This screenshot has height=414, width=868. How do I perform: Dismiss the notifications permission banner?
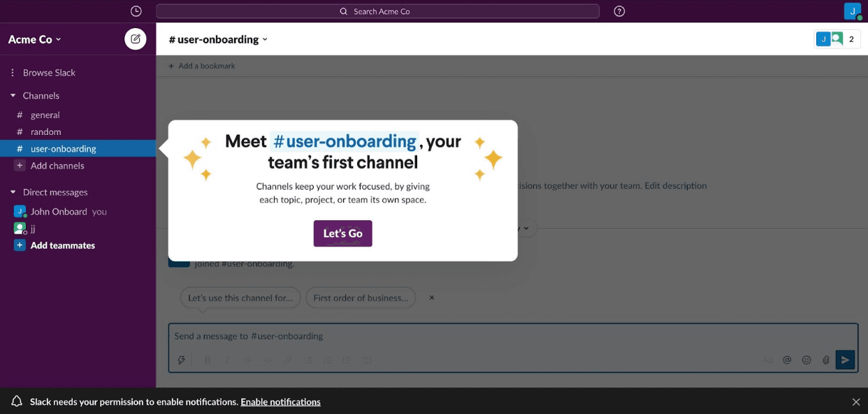[x=855, y=402]
